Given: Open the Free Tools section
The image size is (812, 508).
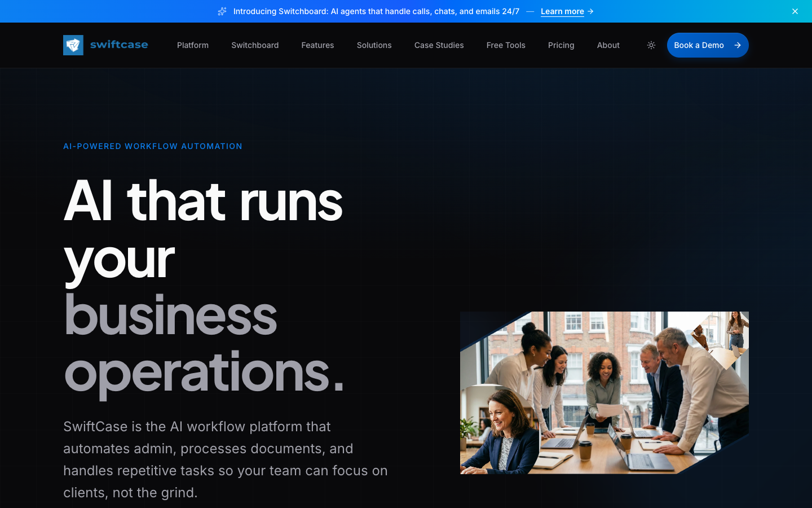Looking at the screenshot, I should pyautogui.click(x=505, y=45).
